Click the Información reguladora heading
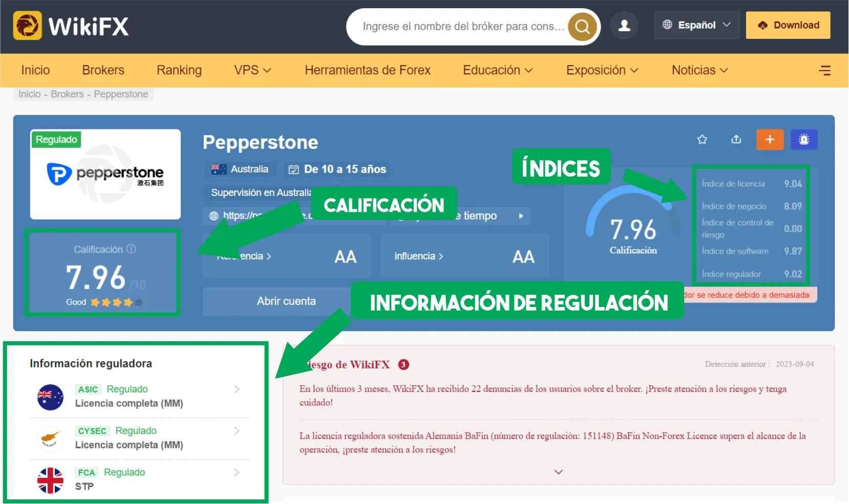The height and width of the screenshot is (504, 849). coord(91,363)
